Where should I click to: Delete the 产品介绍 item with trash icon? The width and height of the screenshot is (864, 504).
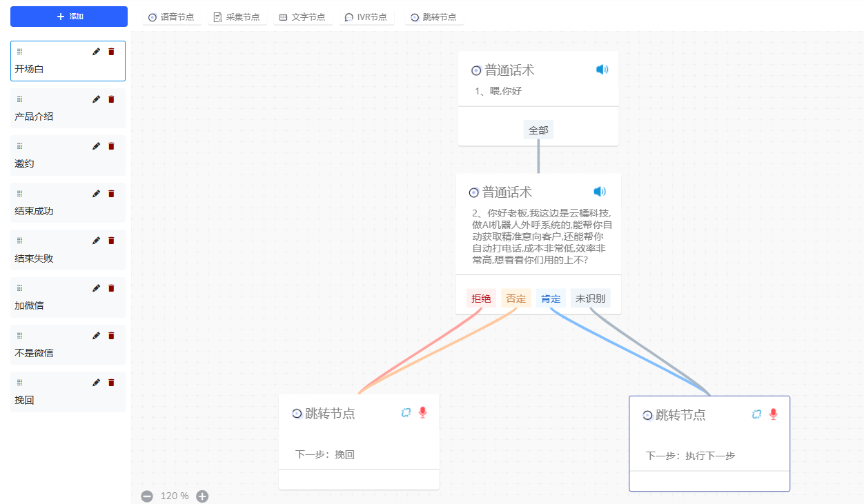[x=111, y=99]
